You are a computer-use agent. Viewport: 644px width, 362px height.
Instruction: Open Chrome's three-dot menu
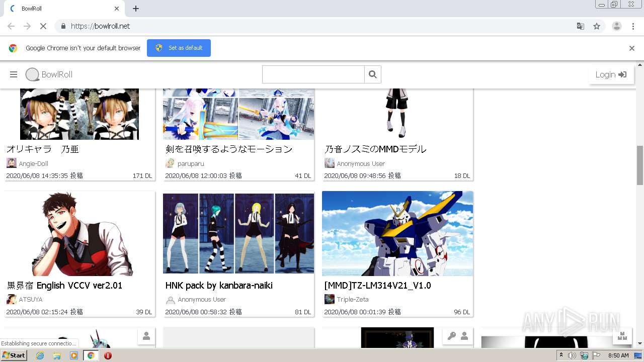coord(633,26)
